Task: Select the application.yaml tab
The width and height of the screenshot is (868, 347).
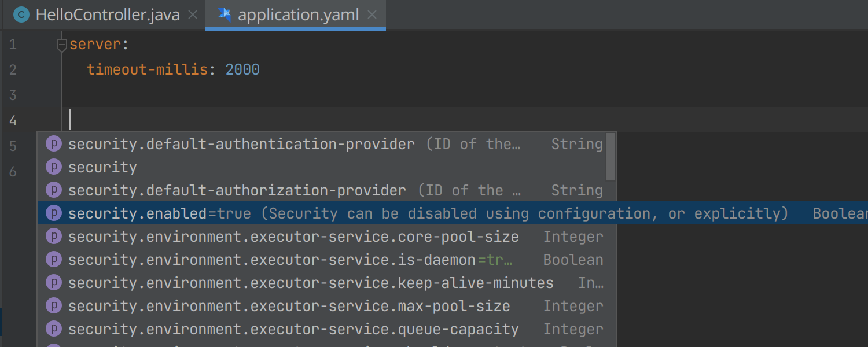Action: tap(296, 14)
